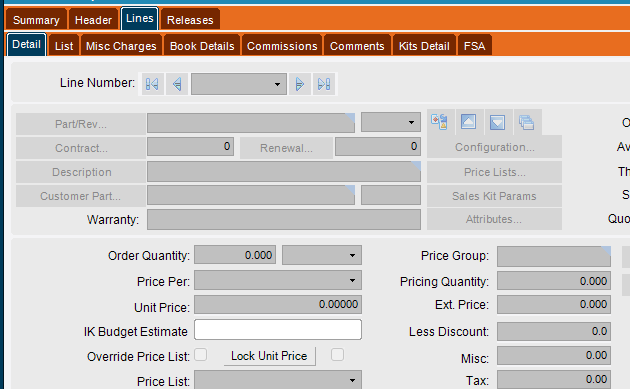Click the first icon left of move-up arrow
Viewport: 630px width, 389px height.
point(440,122)
